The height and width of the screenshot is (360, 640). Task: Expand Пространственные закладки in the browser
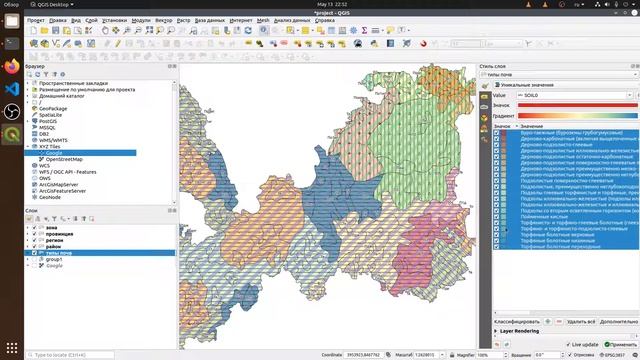tap(28, 83)
